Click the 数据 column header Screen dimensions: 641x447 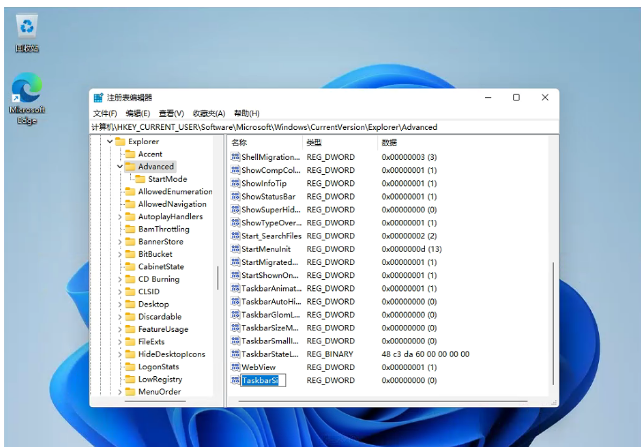(x=390, y=143)
